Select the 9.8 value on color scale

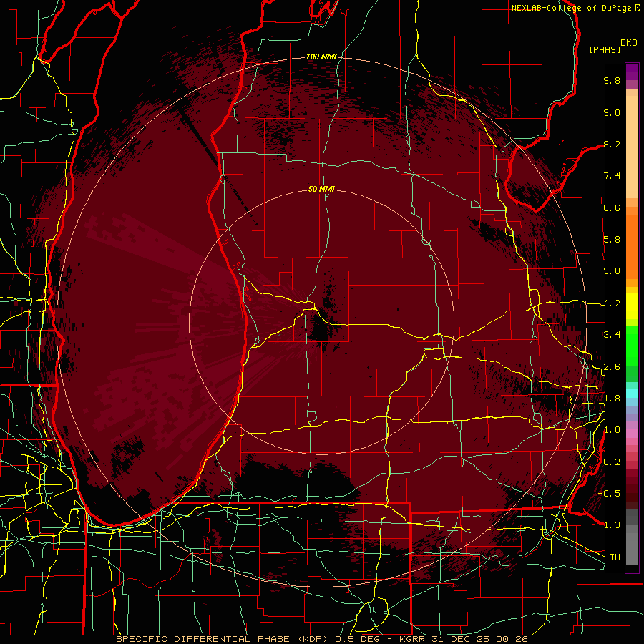coord(612,80)
